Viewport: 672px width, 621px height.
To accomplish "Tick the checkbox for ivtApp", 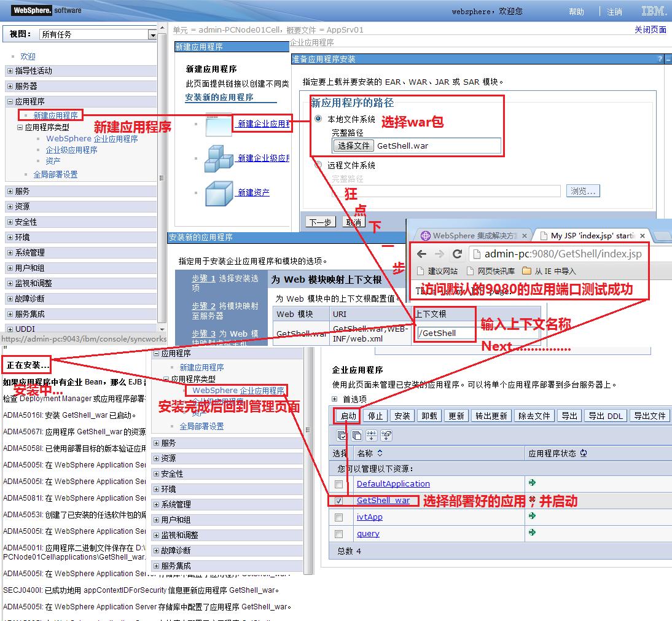I will point(338,517).
